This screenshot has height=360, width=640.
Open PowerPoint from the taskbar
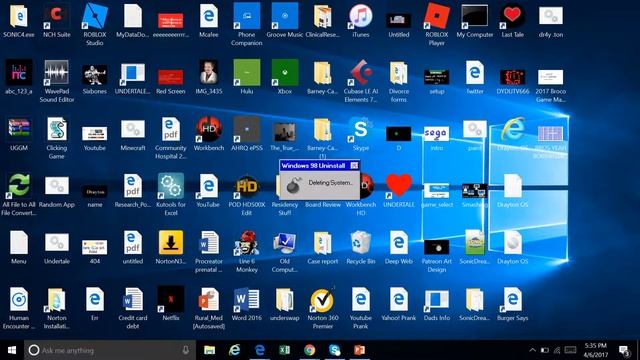tap(360, 350)
